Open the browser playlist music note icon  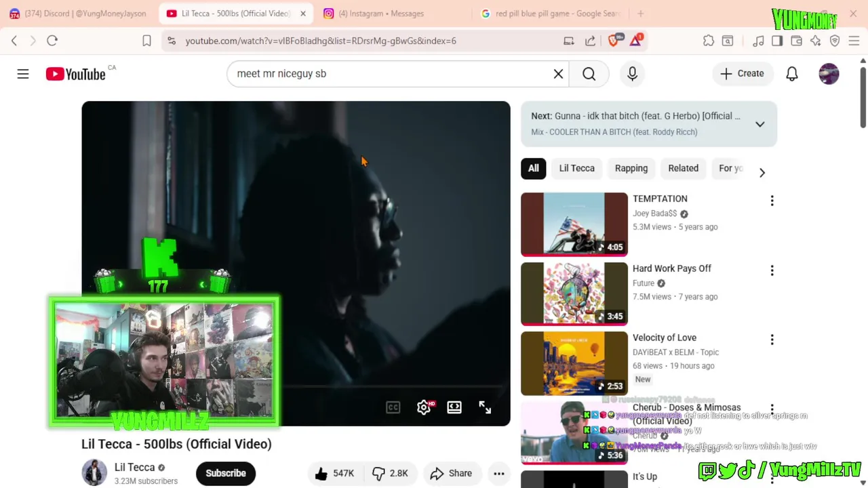coord(758,41)
